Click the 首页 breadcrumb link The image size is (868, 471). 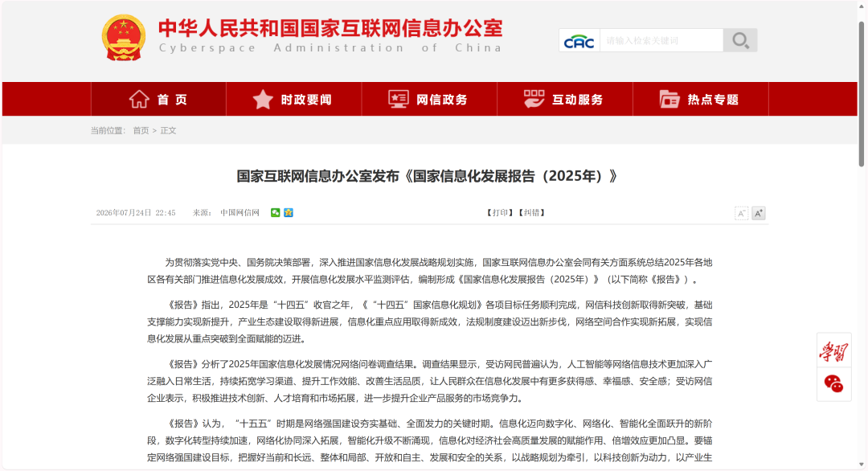(141, 131)
